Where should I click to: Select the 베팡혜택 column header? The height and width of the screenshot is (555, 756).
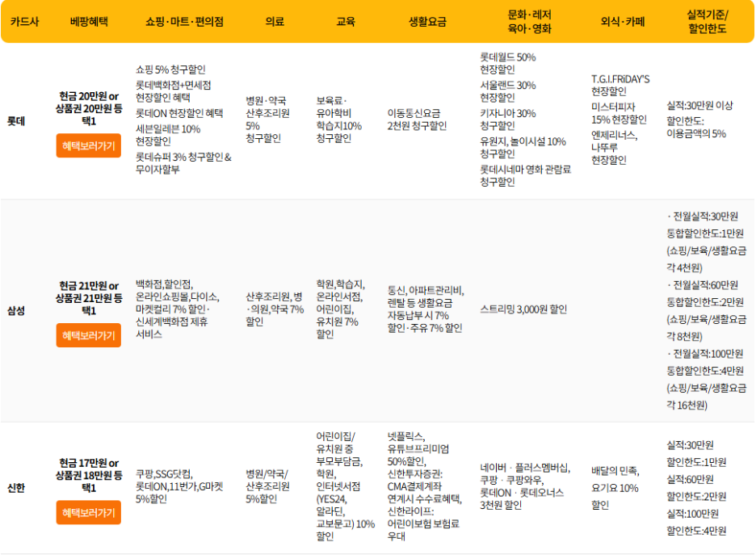tap(89, 22)
